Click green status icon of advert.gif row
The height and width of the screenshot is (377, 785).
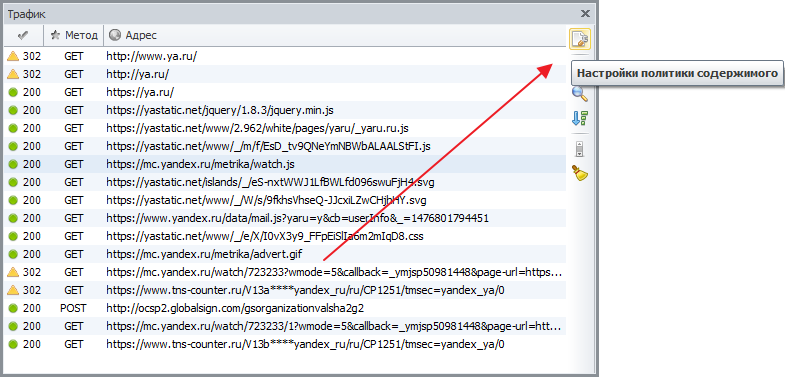coord(13,254)
